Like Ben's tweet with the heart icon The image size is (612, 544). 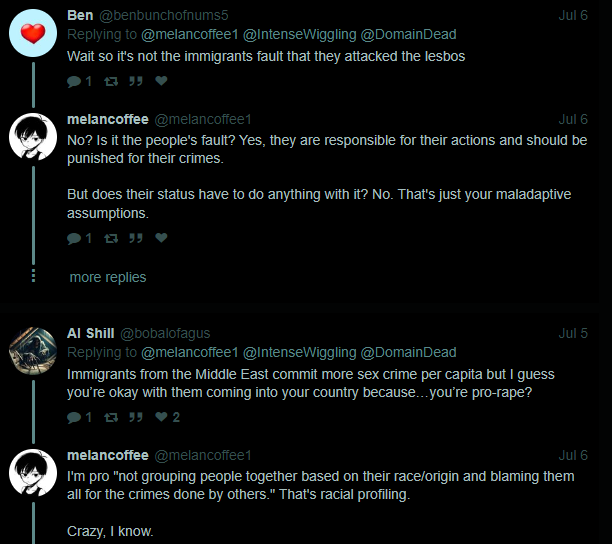click(162, 81)
